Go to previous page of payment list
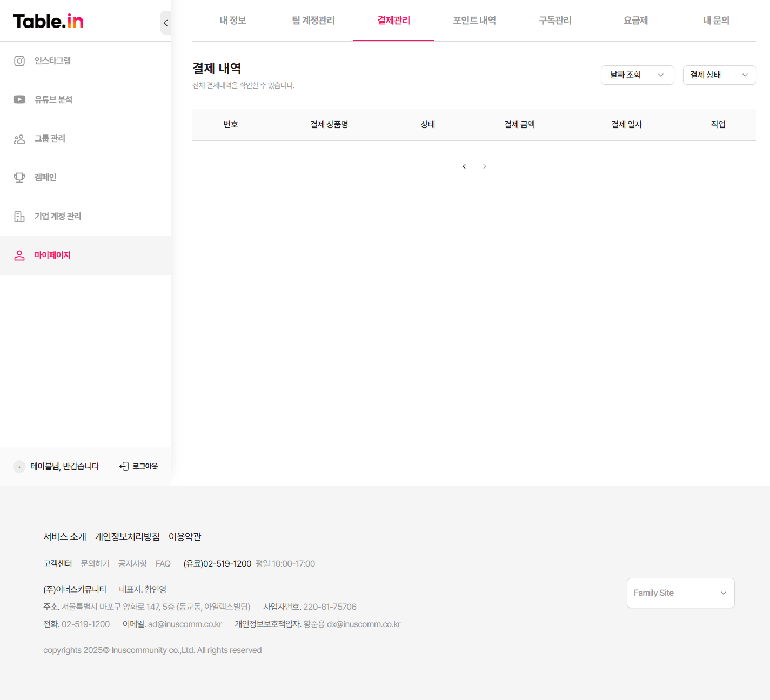This screenshot has height=700, width=770. (x=464, y=166)
